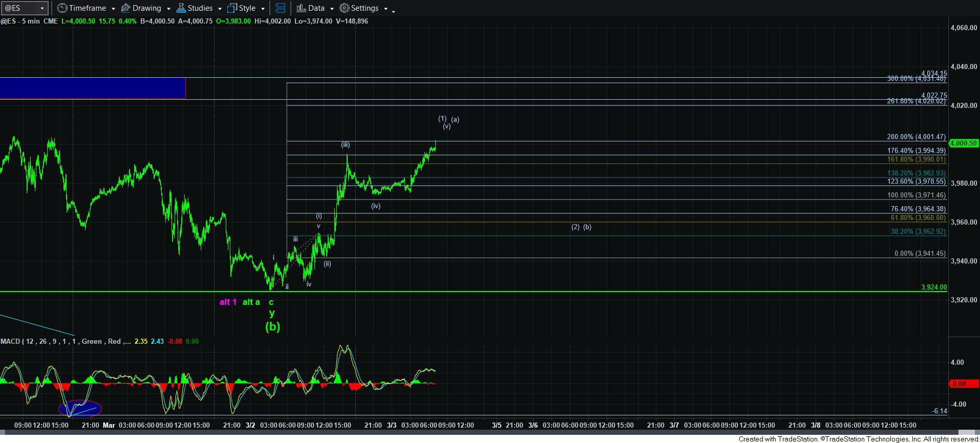Click the open 'O=3,983.00' value
The image size is (980, 443).
click(x=234, y=21)
